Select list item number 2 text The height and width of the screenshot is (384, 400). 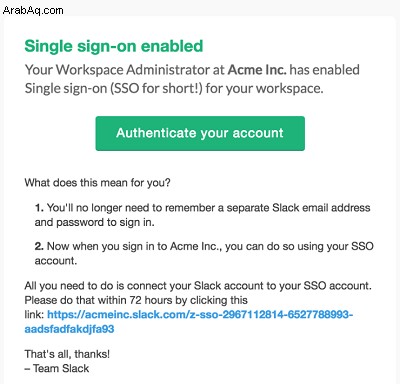point(204,253)
